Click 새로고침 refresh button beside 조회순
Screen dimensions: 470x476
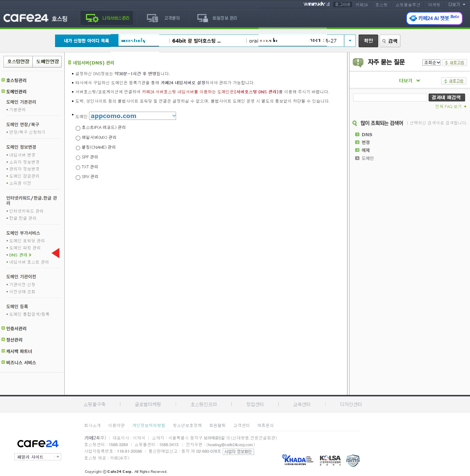[x=454, y=62]
